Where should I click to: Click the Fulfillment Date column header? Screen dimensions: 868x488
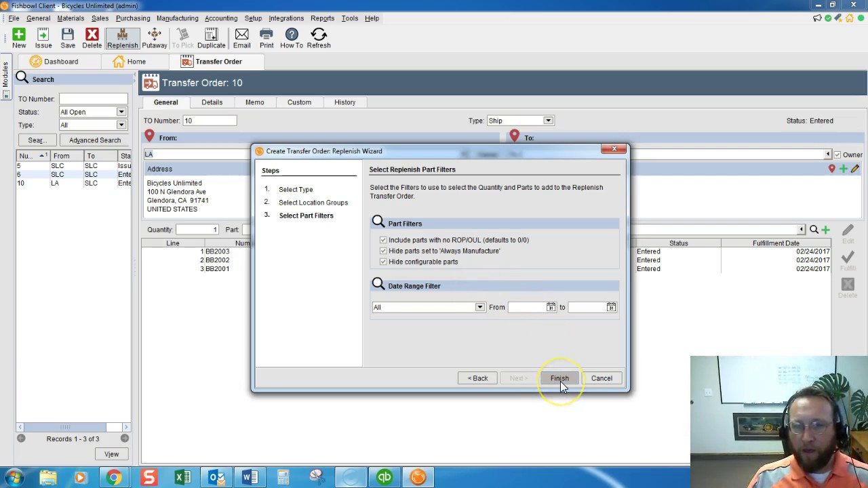pos(776,243)
